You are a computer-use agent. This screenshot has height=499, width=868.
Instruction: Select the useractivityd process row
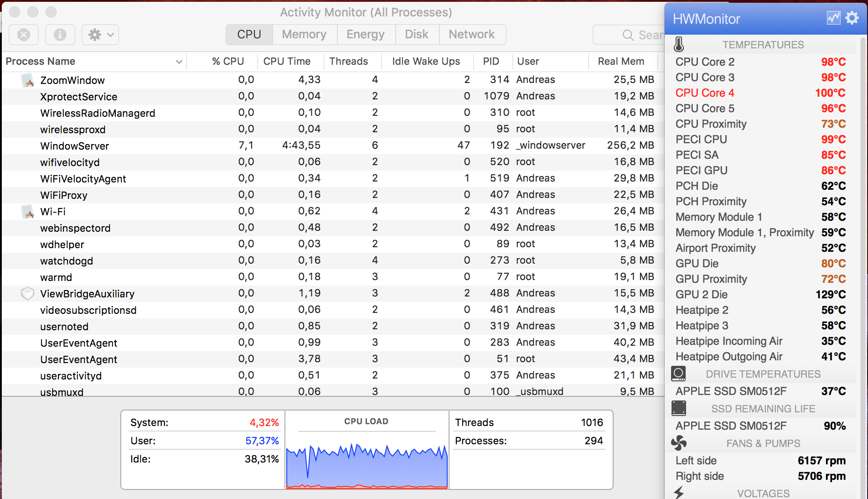(333, 376)
